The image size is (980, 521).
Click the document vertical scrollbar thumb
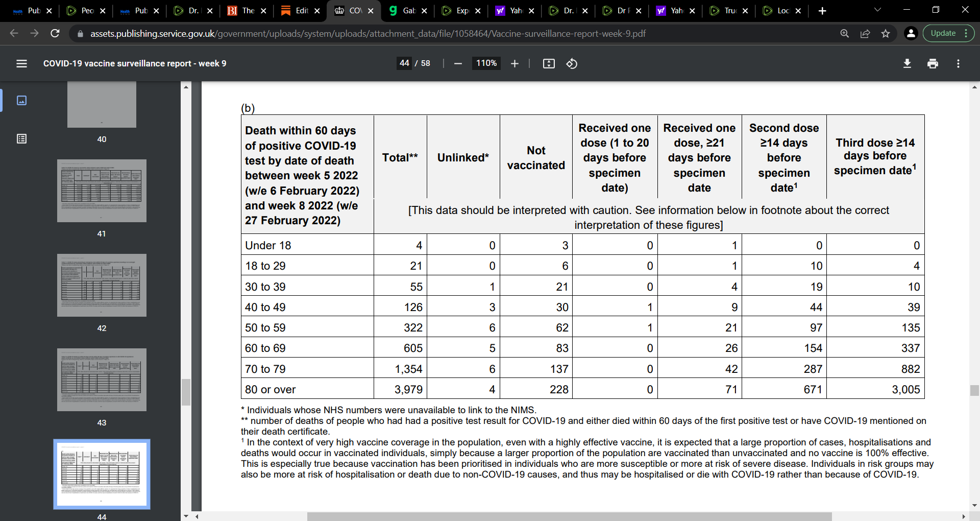click(974, 390)
